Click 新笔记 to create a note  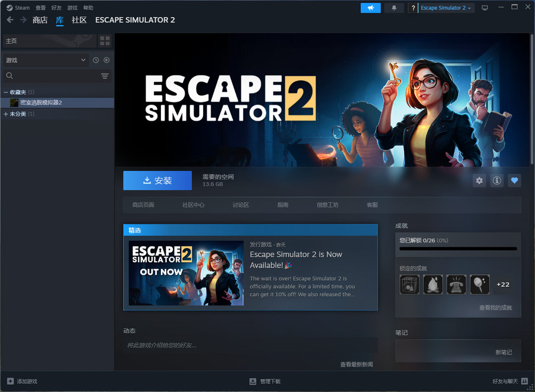pyautogui.click(x=504, y=352)
